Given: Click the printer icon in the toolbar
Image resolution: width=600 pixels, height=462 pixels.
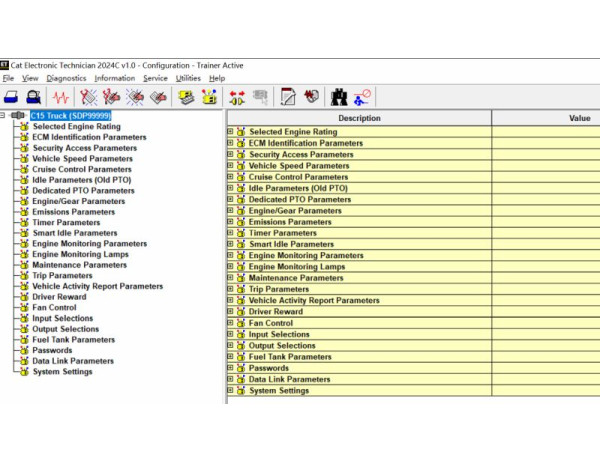Looking at the screenshot, I should pyautogui.click(x=12, y=97).
